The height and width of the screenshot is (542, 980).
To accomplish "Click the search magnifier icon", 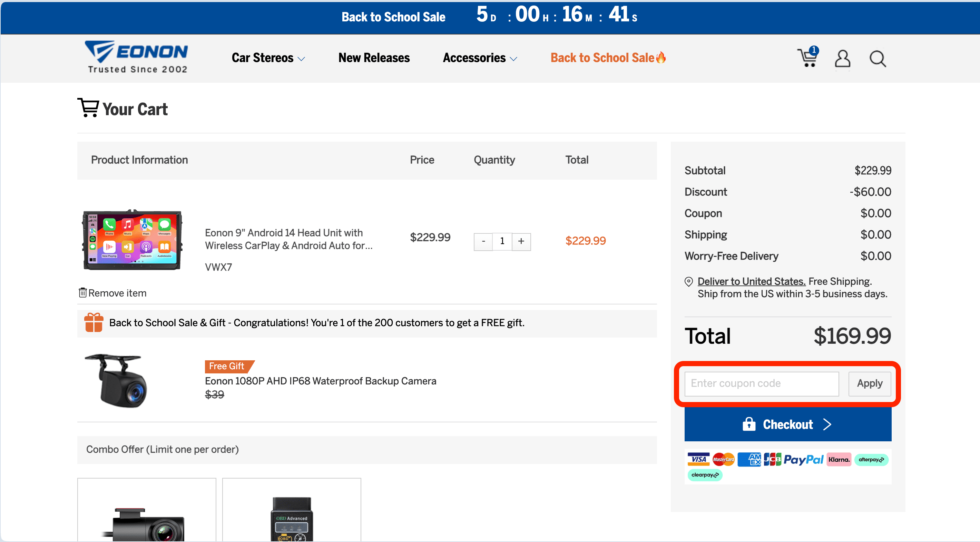I will (x=878, y=59).
